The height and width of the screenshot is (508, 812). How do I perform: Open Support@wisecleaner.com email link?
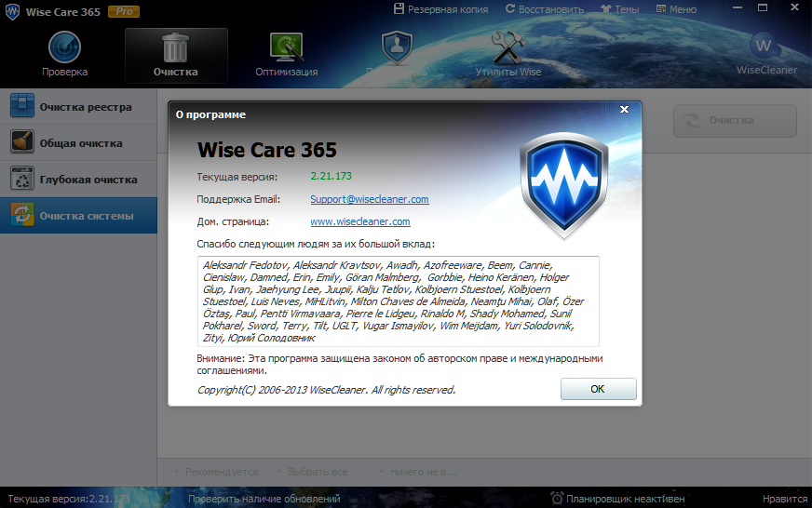tap(370, 199)
